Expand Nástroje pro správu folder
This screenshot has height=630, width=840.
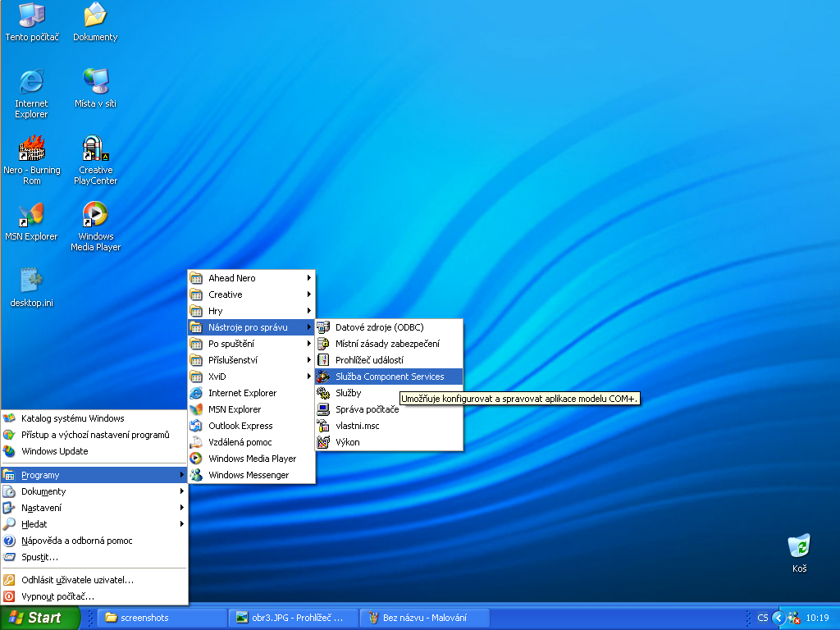point(251,327)
